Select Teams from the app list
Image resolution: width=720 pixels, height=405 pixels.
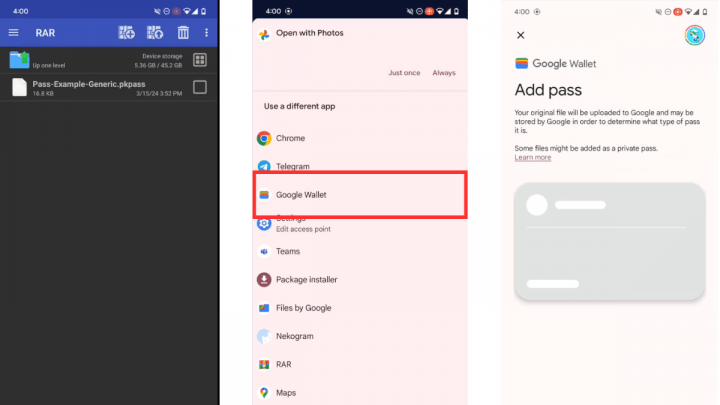coord(360,251)
